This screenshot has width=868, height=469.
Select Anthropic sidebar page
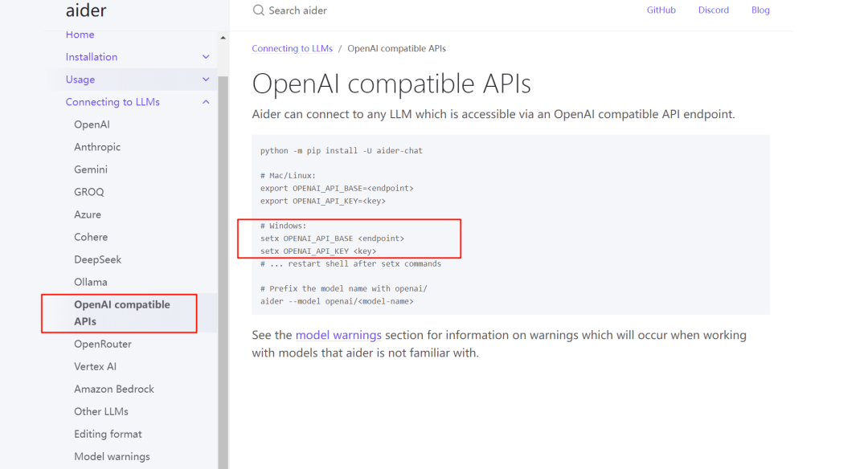coord(97,147)
